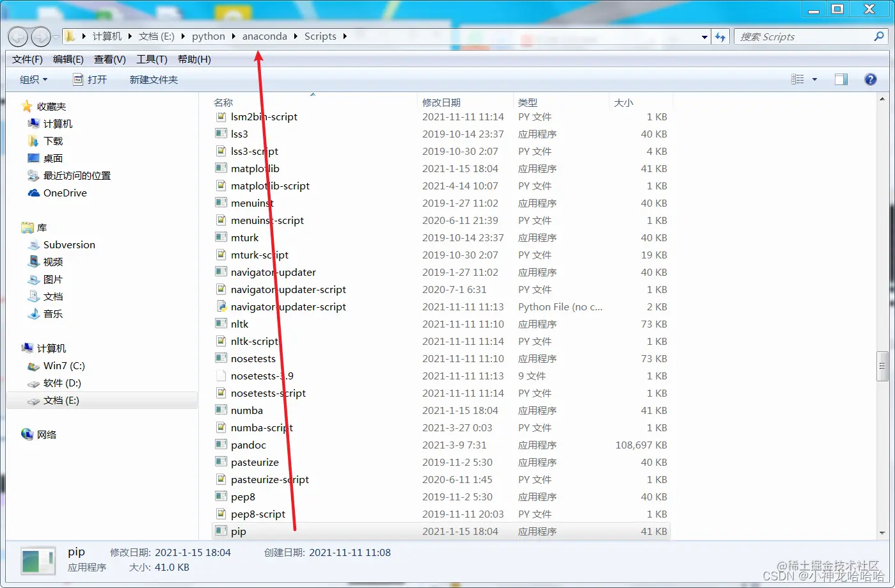Screen dimensions: 895x588
Task: Open the 查看(V) menu
Action: point(109,59)
